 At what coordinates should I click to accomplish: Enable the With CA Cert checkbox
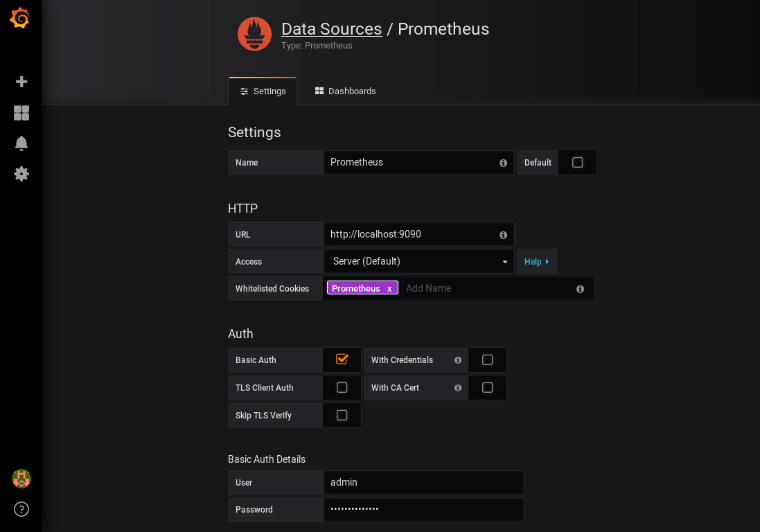tap(487, 388)
